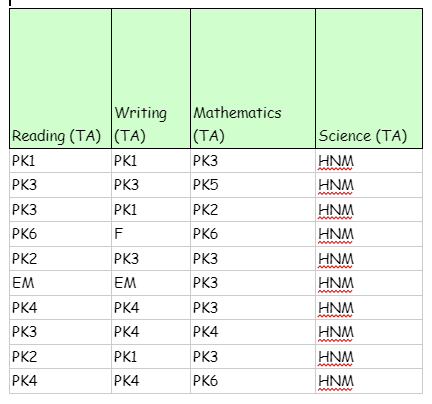The height and width of the screenshot is (404, 432).
Task: Select the PK2 cell in Mathematics column
Action: pos(253,210)
